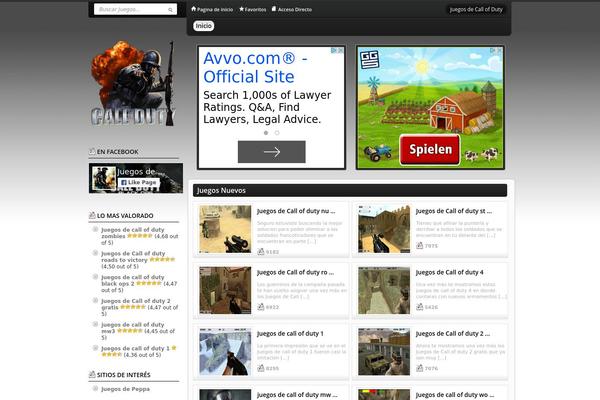Select second carousel dot in Avvo ad
This screenshot has width=600, height=400.
[277, 133]
